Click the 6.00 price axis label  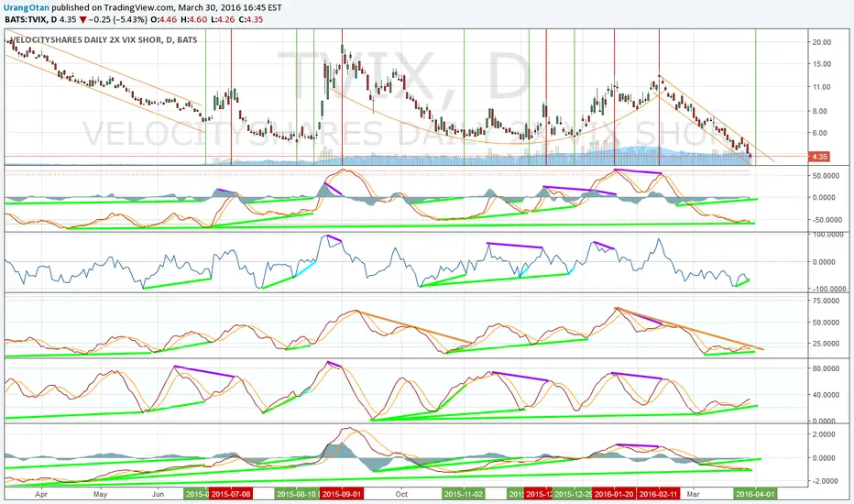click(820, 132)
